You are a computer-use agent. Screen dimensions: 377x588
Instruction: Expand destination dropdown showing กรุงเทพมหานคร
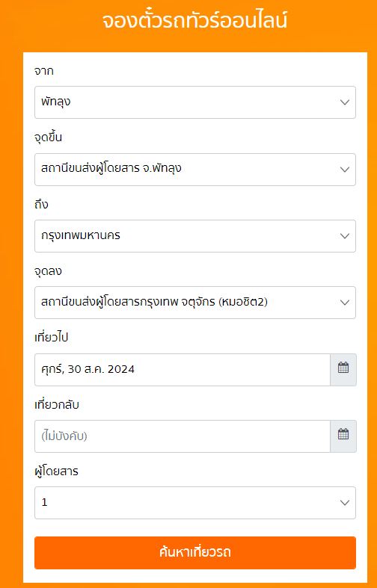coord(195,236)
